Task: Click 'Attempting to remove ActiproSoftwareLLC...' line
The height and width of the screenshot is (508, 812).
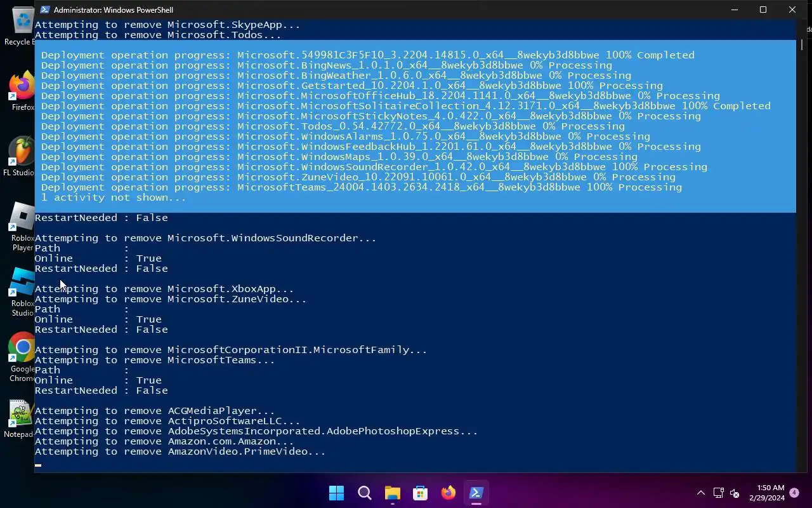Action: tap(167, 421)
